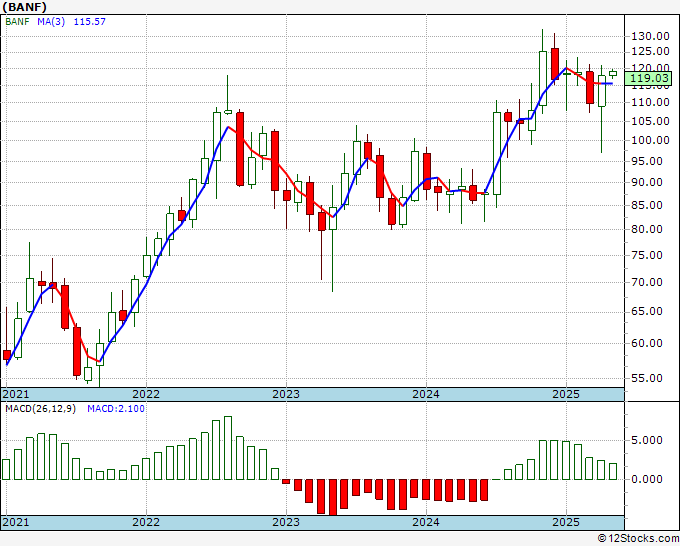
Task: Click 2021 on the MACD panel time axis
Action: [x=16, y=522]
